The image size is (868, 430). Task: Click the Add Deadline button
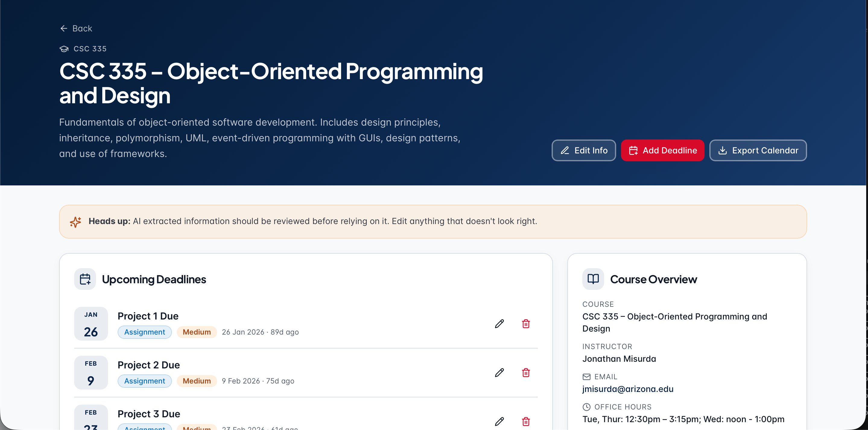coord(662,150)
